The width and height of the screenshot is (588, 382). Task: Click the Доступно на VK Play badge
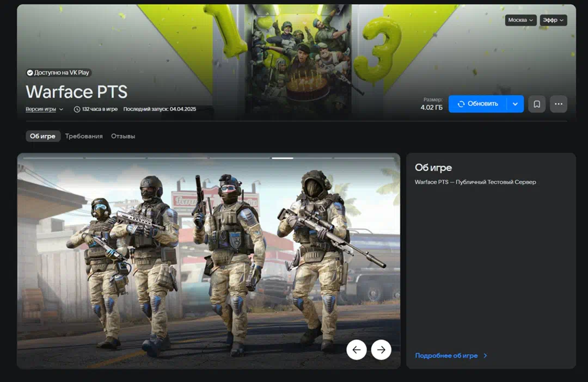click(58, 73)
